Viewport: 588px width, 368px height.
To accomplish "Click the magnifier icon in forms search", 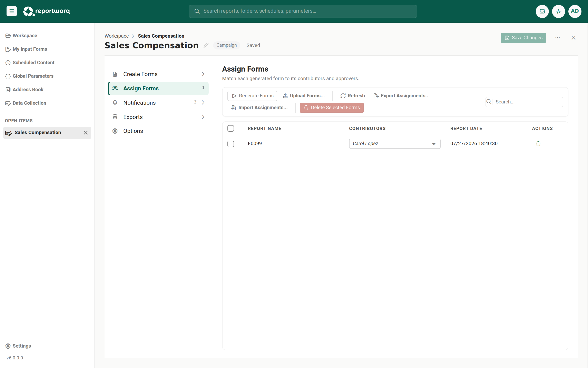I will click(489, 102).
